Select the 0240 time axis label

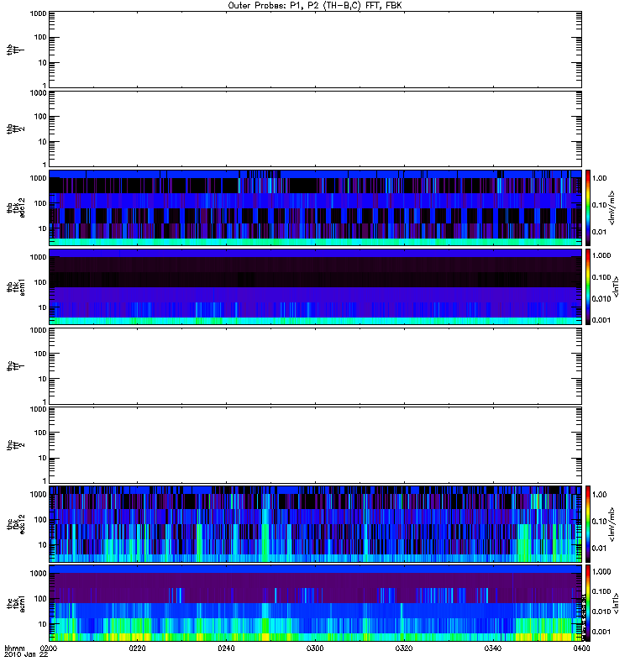(226, 648)
